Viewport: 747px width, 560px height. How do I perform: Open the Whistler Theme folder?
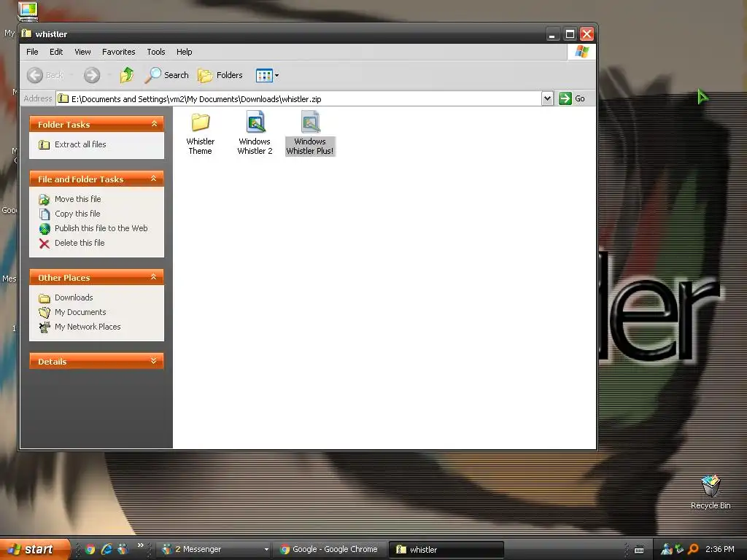tap(200, 133)
